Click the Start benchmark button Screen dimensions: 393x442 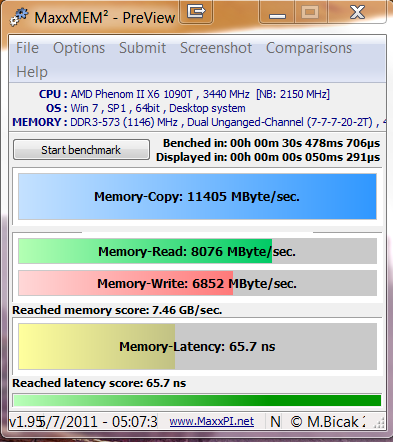click(x=81, y=150)
